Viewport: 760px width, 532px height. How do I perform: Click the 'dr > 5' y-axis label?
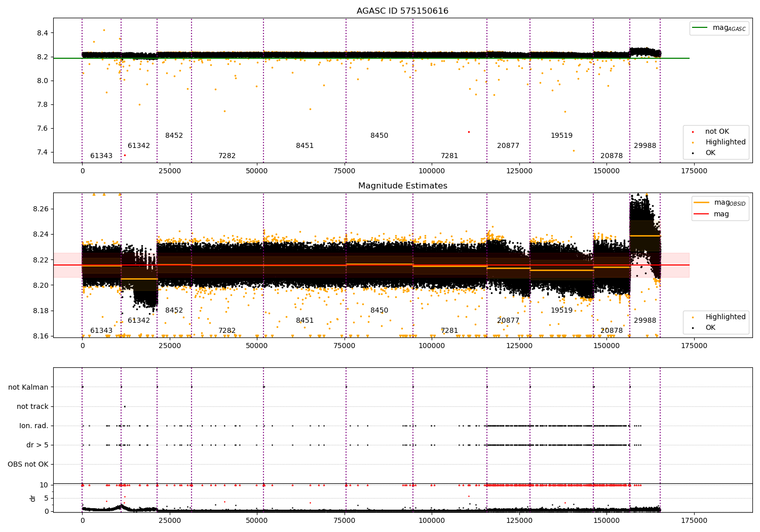tap(37, 445)
